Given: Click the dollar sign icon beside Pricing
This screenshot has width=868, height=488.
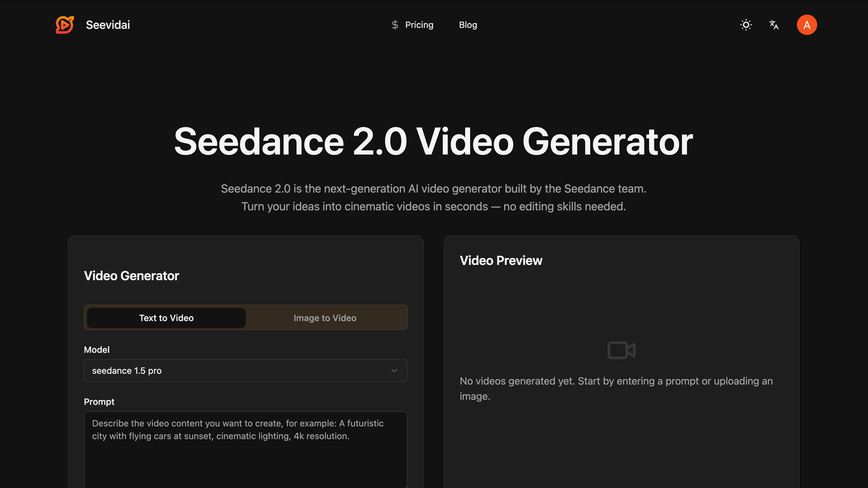Looking at the screenshot, I should tap(395, 25).
